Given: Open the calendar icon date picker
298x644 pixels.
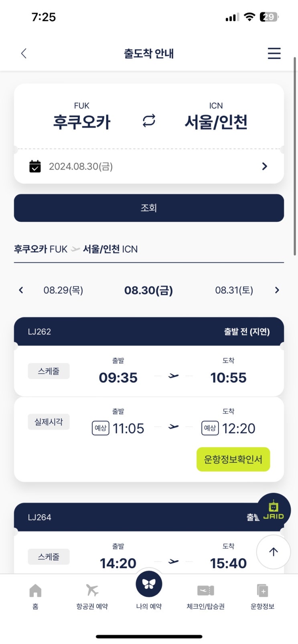Looking at the screenshot, I should [x=35, y=166].
